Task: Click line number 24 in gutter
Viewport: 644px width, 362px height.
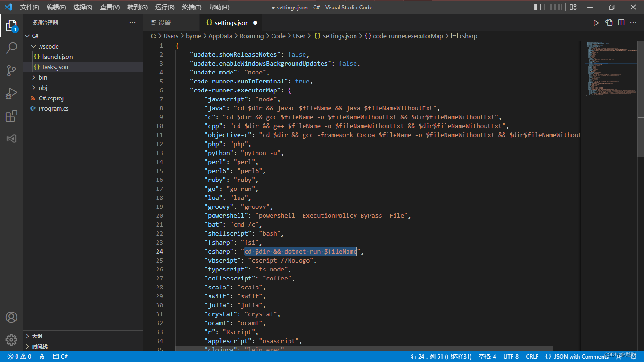Action: point(160,251)
